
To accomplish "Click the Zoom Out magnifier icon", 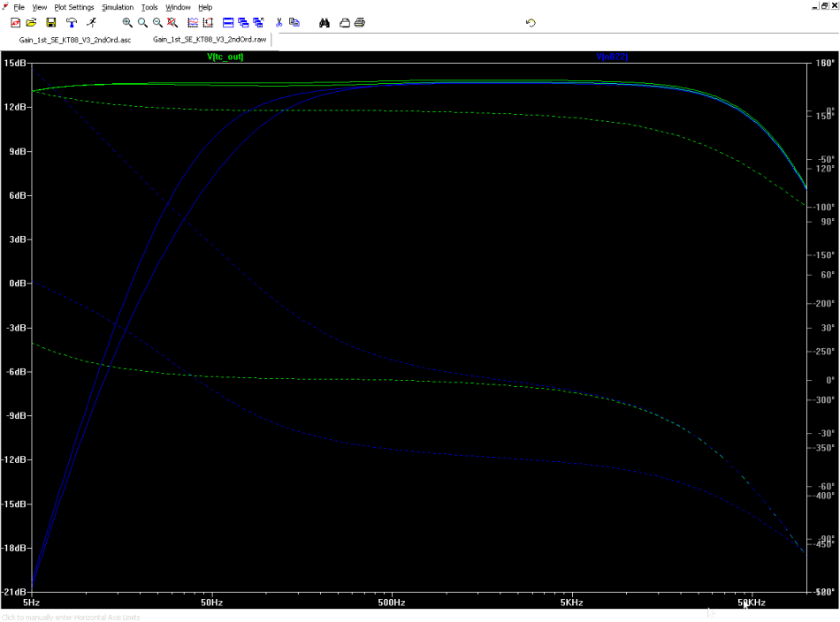I will (x=157, y=22).
